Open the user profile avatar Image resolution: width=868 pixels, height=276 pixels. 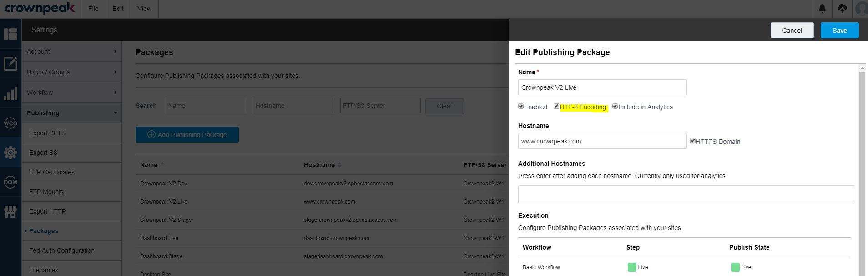coord(862,9)
